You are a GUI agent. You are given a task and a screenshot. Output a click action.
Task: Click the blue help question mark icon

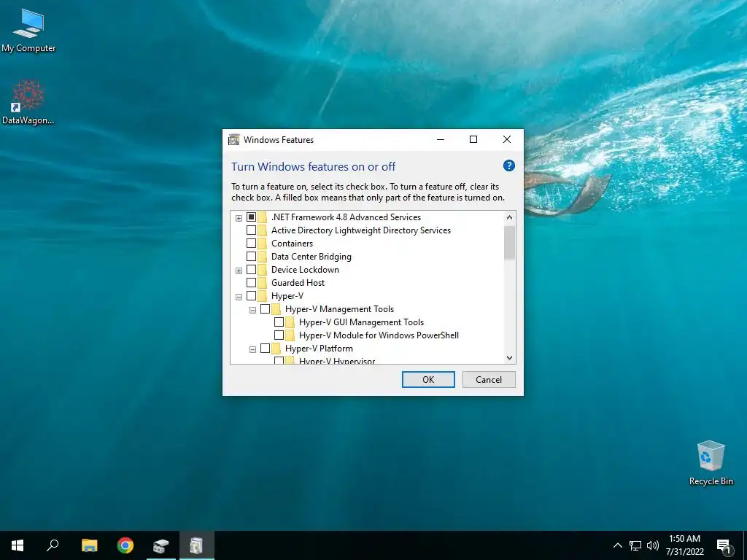[508, 166]
